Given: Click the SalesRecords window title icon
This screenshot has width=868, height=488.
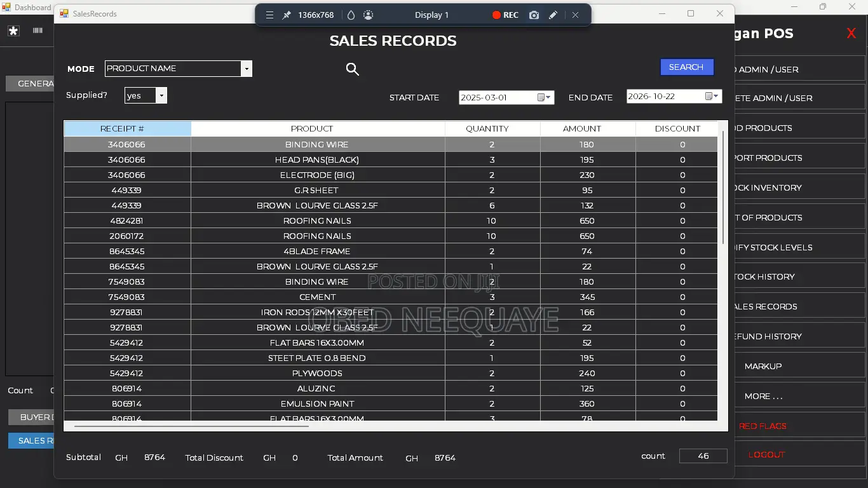Looking at the screenshot, I should coord(64,13).
